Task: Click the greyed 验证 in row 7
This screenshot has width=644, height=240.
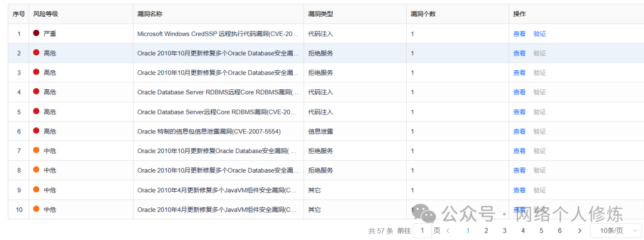Action: [x=540, y=151]
